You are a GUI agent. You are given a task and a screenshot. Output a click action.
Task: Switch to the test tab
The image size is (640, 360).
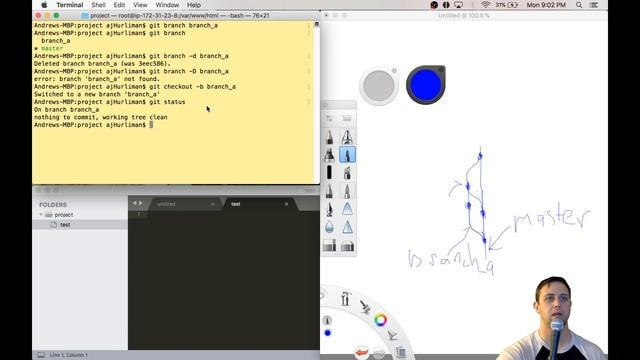[x=236, y=204]
